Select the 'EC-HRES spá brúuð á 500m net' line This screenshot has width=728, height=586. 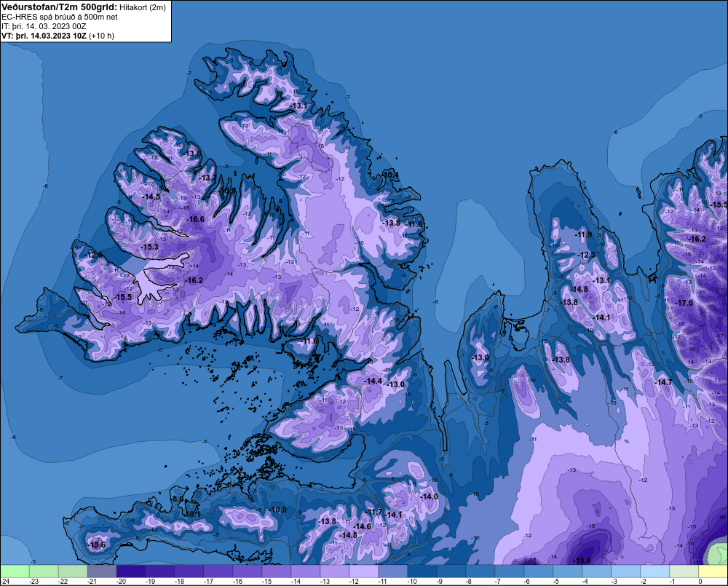60,17
